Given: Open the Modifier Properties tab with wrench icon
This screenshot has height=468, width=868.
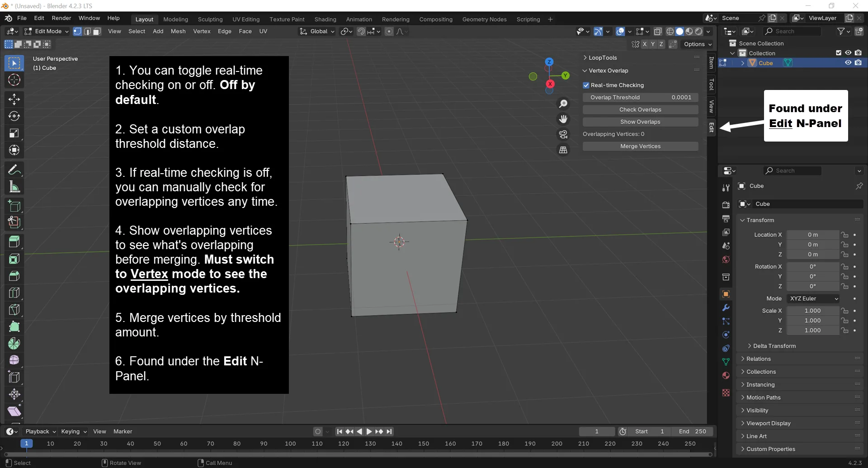Looking at the screenshot, I should tap(726, 308).
